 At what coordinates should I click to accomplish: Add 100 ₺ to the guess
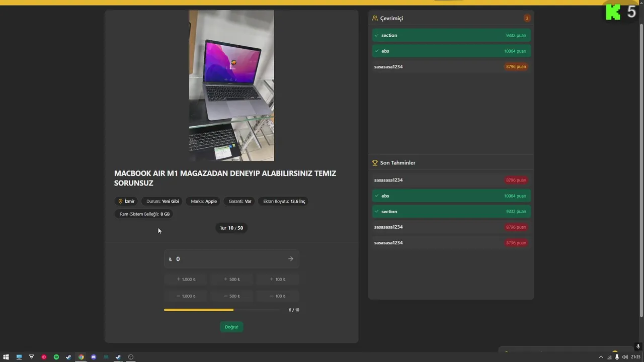click(278, 279)
